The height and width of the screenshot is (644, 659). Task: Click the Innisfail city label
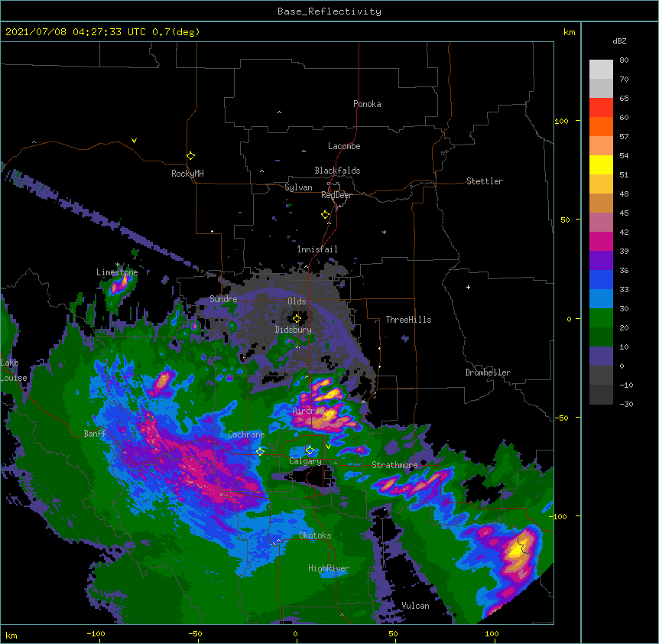[x=317, y=249]
